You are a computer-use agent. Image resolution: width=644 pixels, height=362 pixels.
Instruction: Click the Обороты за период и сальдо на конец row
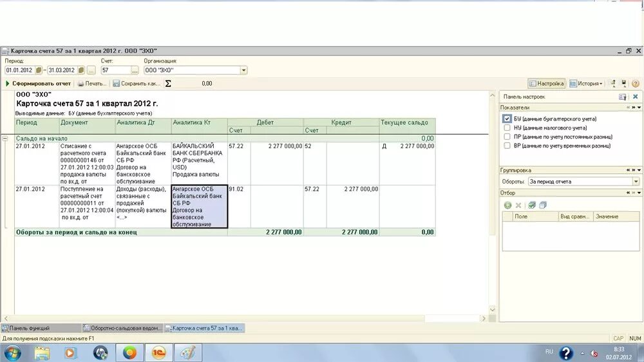tap(225, 232)
